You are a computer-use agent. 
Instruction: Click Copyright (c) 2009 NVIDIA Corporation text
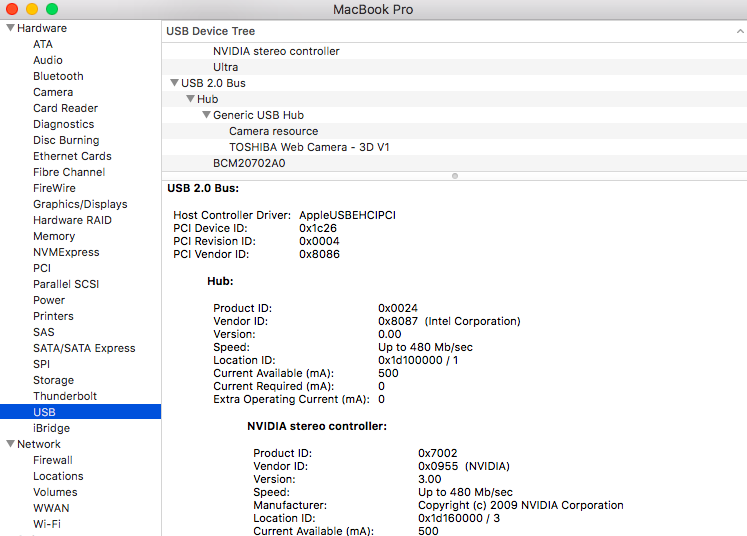click(x=521, y=505)
